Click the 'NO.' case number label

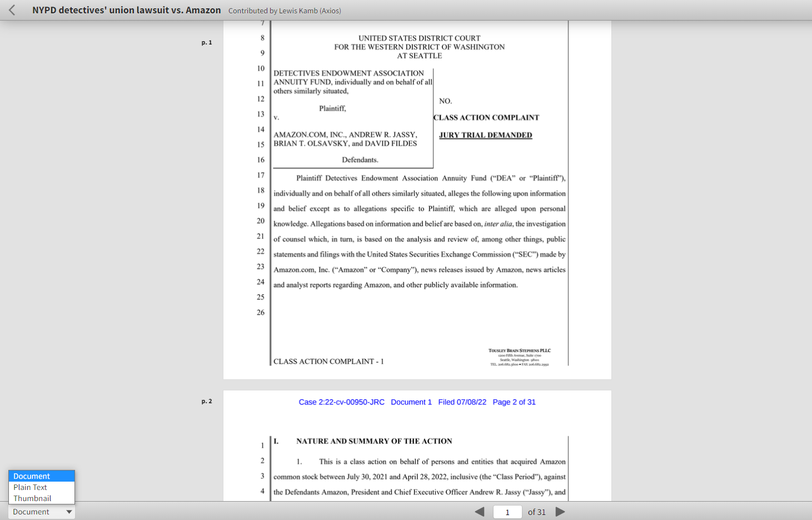coord(446,101)
